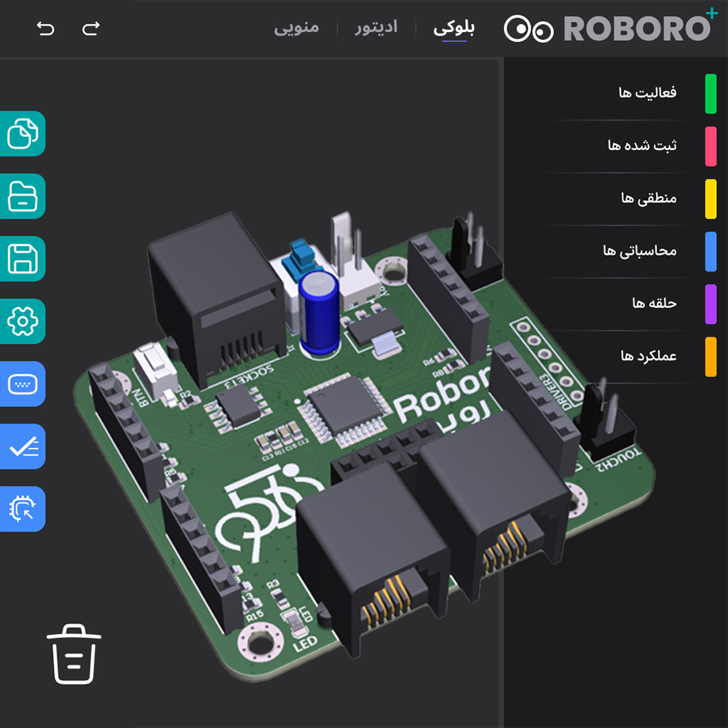Click the yellow color bar beside منطقی ها
The image size is (728, 728).
pos(711,199)
